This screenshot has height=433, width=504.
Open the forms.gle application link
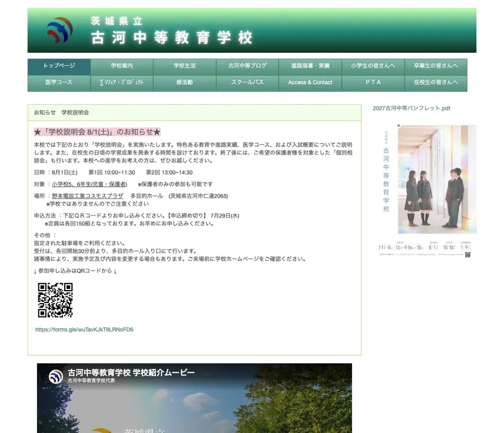pyautogui.click(x=84, y=330)
